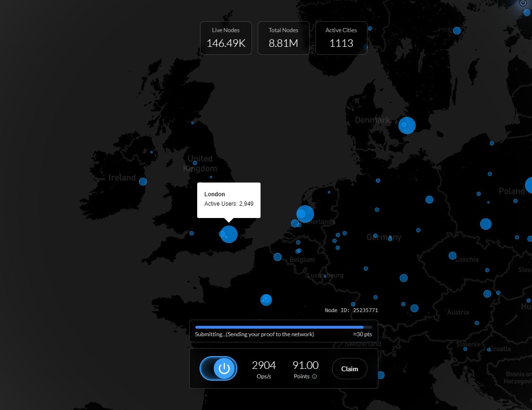Select the Active Cities stat card
The image size is (532, 410).
[x=341, y=38]
